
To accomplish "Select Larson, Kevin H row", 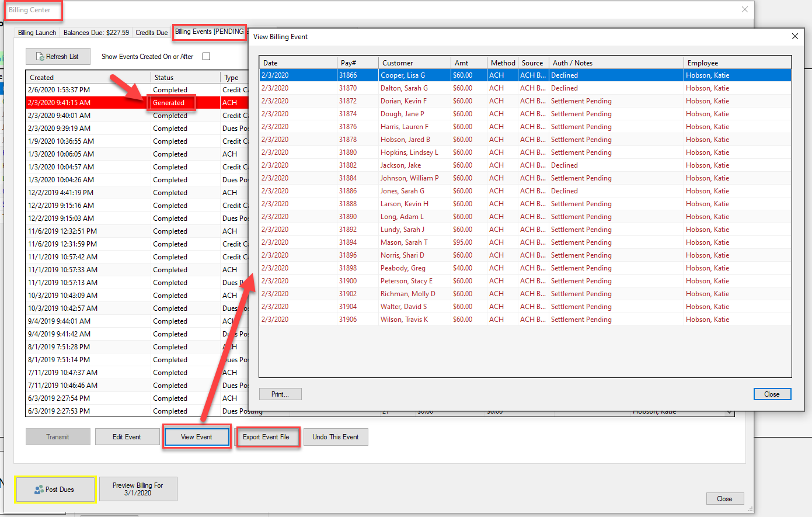I will click(525, 204).
